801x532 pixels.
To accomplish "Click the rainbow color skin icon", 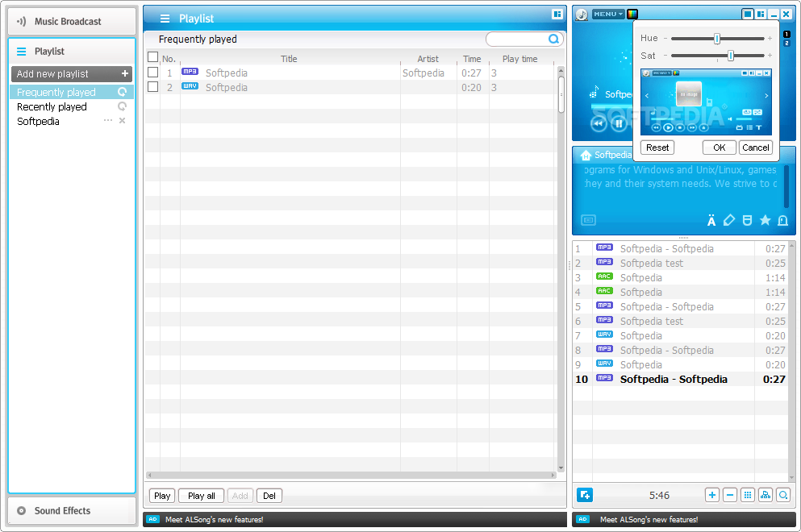I will click(632, 15).
